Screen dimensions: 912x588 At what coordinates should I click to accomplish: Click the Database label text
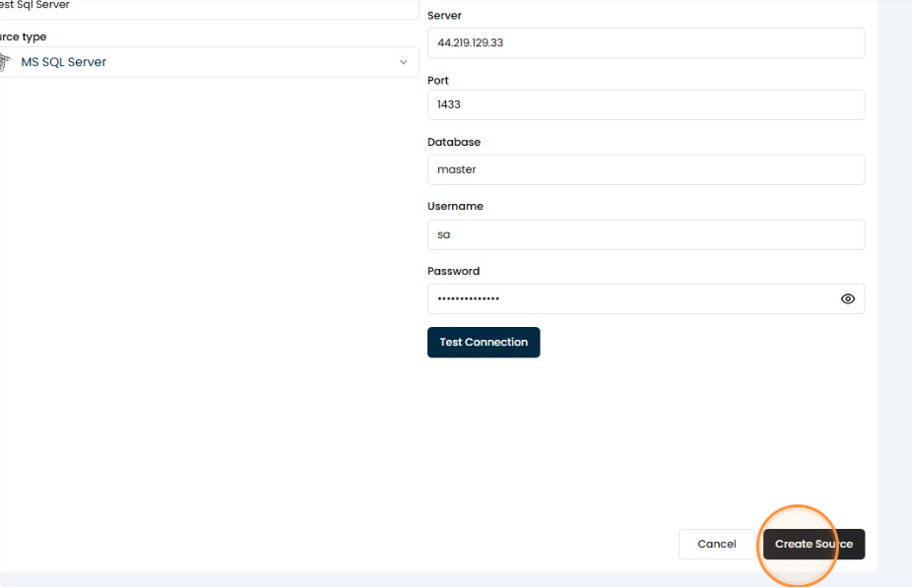click(454, 142)
